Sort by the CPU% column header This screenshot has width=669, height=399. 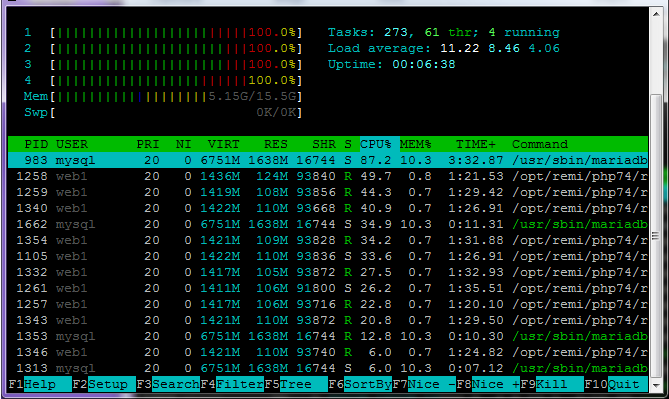(x=376, y=144)
